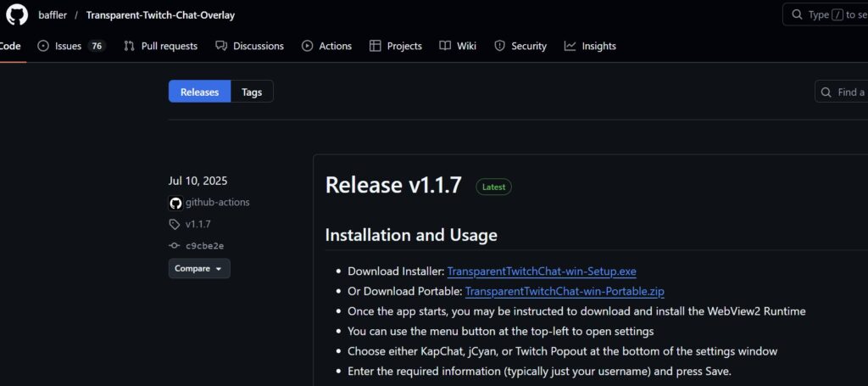The width and height of the screenshot is (868, 386).
Task: Click the Find a release search box
Action: tap(842, 92)
